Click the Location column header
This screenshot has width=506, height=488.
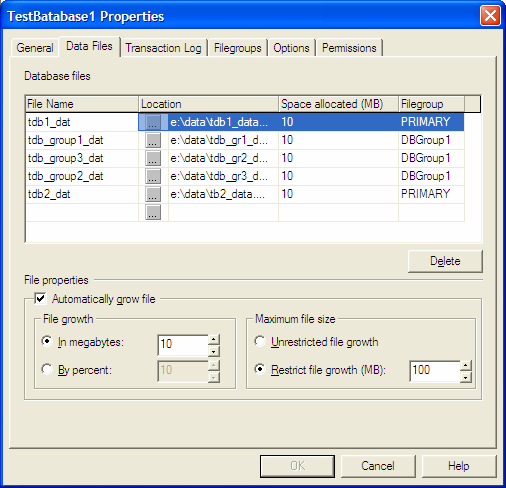pos(209,104)
